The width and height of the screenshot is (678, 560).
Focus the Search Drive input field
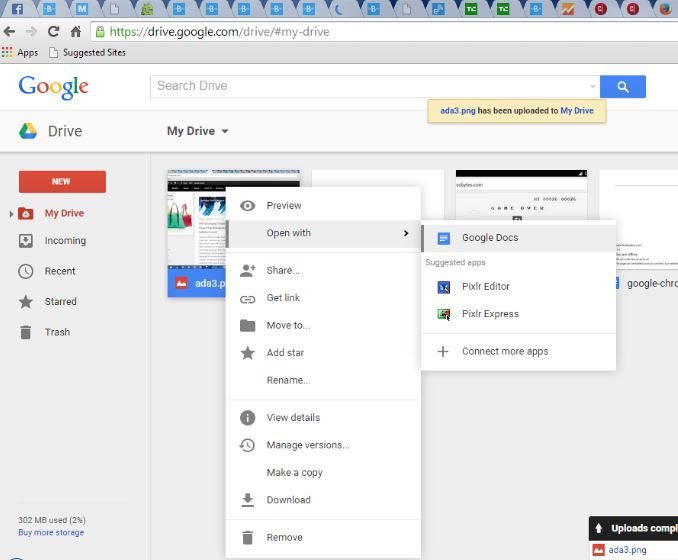375,87
